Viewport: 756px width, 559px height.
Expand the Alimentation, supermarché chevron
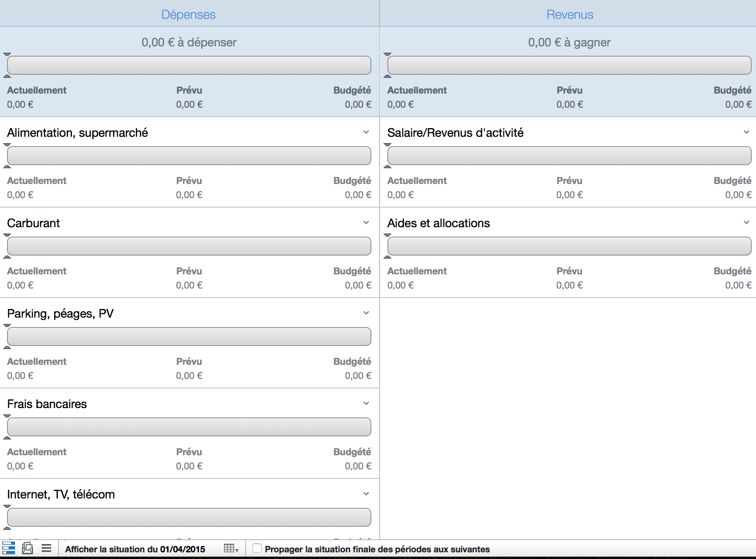(366, 132)
